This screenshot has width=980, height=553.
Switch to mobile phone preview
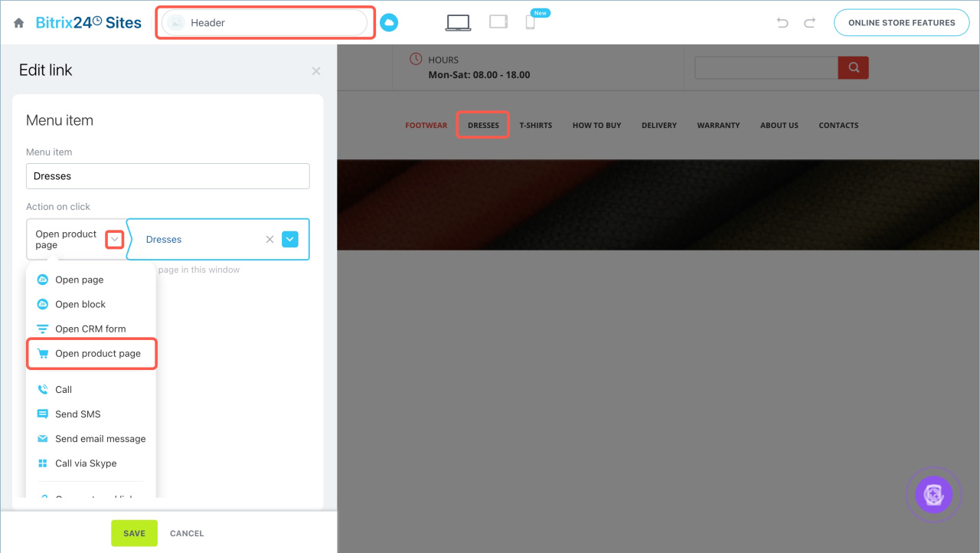pyautogui.click(x=530, y=22)
